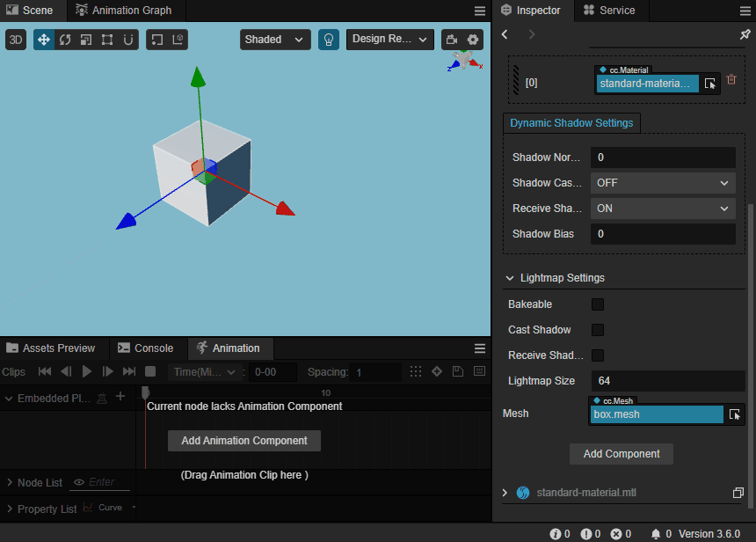The width and height of the screenshot is (756, 542).
Task: Toggle local/world coordinate icon
Action: (x=178, y=40)
